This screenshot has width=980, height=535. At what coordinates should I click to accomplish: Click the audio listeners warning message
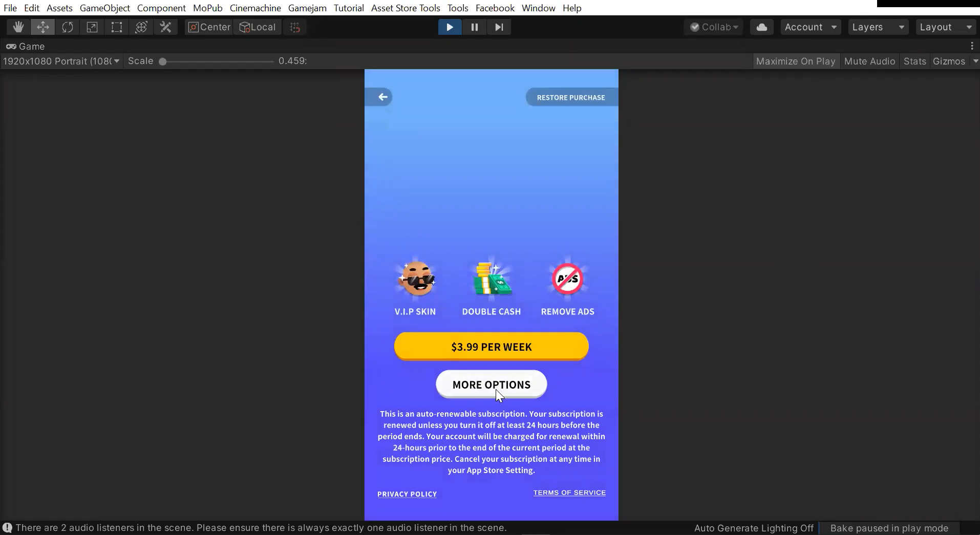(x=261, y=528)
